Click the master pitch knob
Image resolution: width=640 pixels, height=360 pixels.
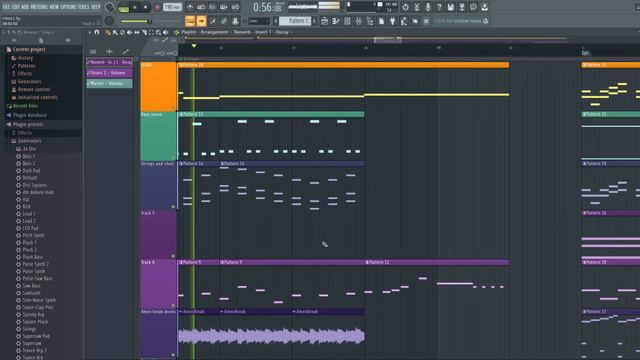(109, 20)
